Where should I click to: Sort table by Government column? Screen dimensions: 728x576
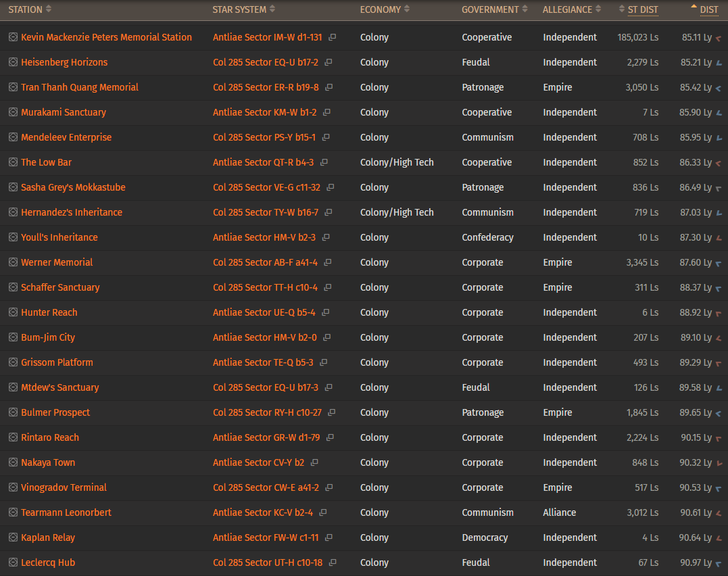click(x=495, y=9)
